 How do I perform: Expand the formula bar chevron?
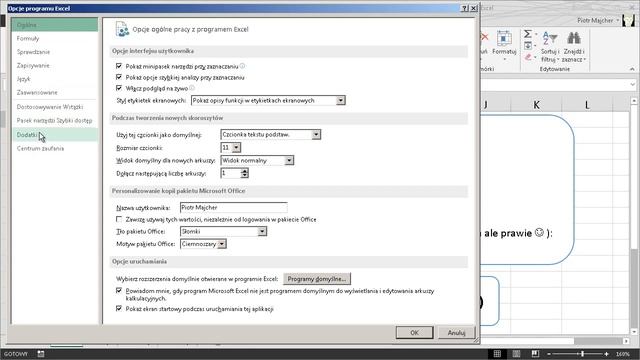tap(633, 84)
